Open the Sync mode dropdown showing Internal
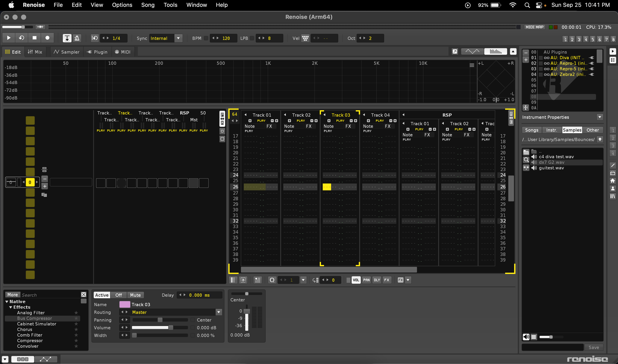618x364 pixels. point(179,38)
